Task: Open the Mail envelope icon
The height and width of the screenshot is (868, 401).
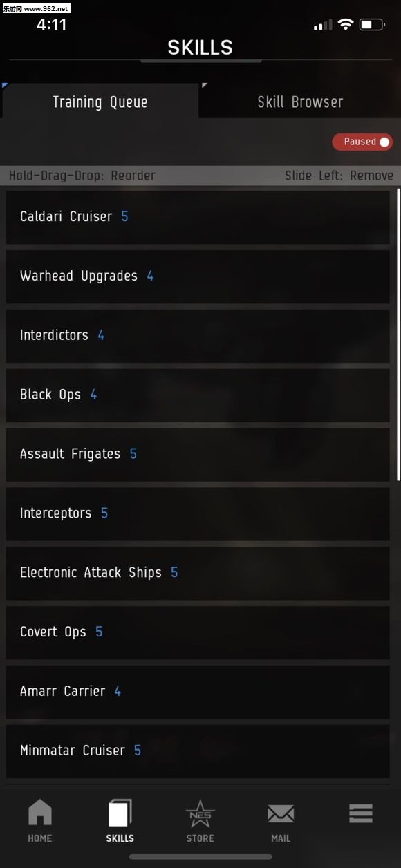Action: [281, 814]
